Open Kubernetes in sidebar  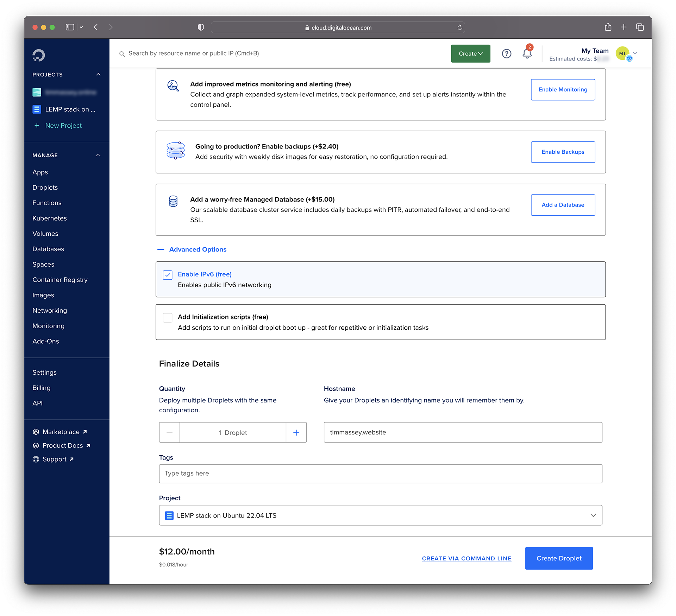coord(50,218)
